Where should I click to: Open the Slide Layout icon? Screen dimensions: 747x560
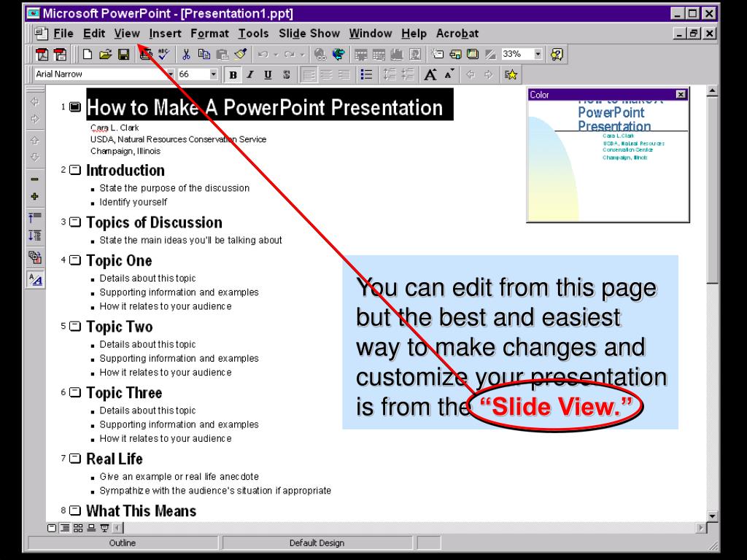[x=455, y=54]
